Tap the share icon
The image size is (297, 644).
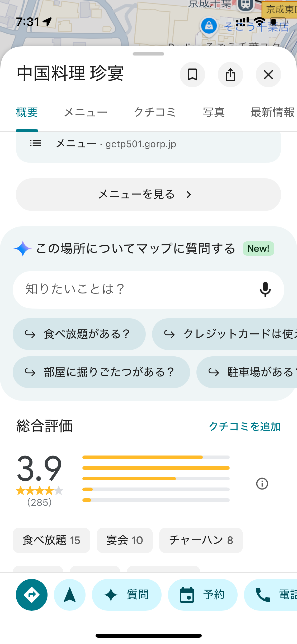pos(230,75)
